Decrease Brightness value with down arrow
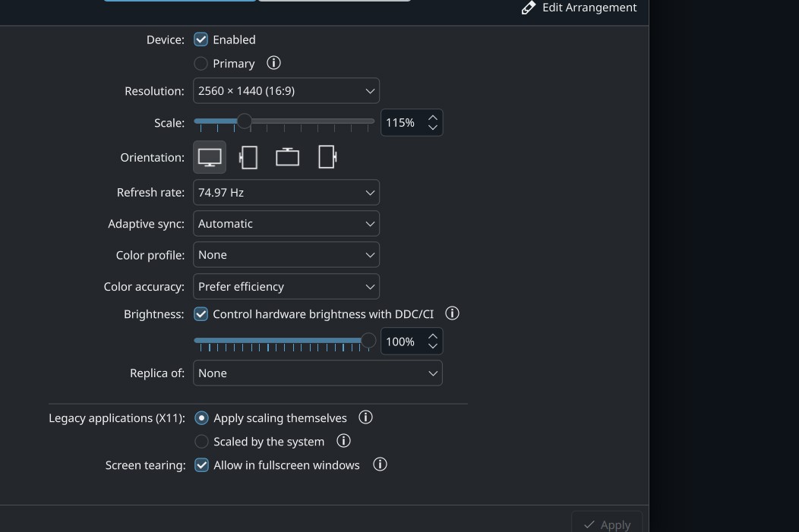This screenshot has width=799, height=532. 433,346
